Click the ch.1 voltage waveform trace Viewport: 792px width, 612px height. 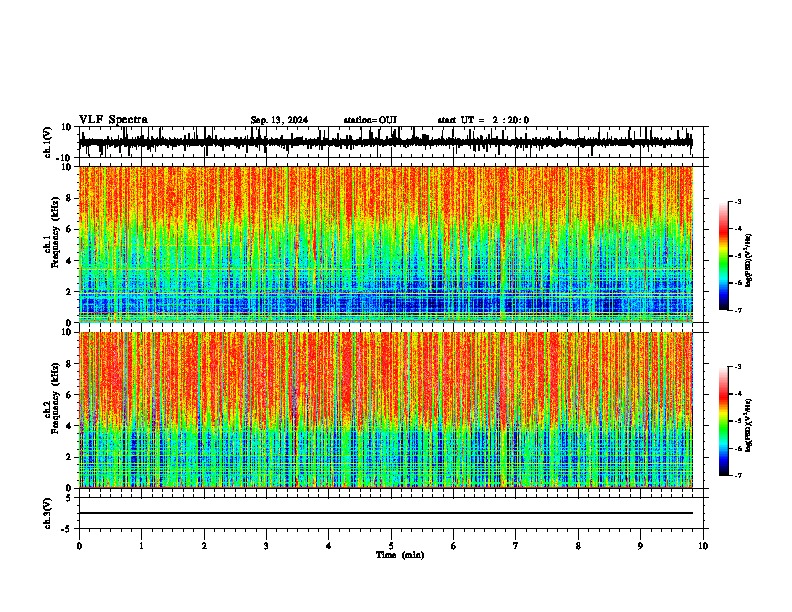(x=386, y=142)
